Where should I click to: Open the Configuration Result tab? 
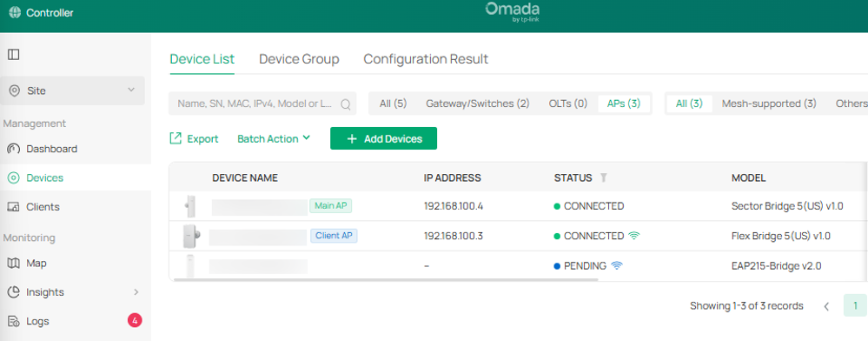426,59
